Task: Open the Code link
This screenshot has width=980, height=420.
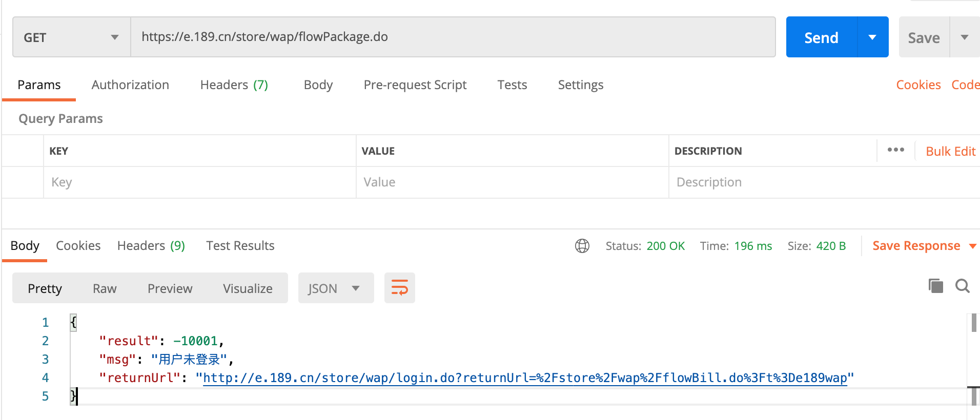Action: point(966,85)
